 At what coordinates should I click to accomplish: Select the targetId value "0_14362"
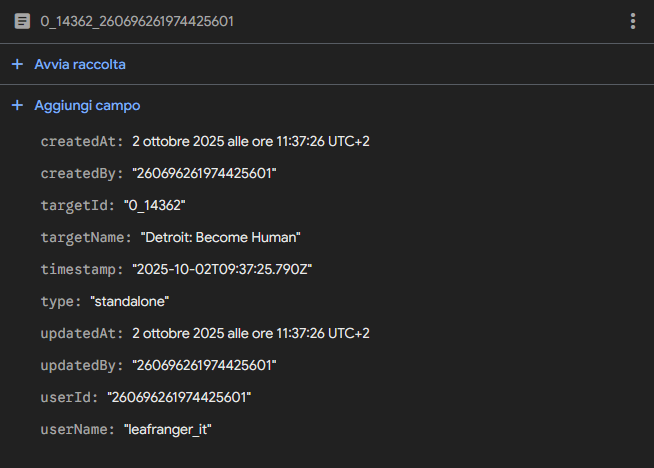[155, 206]
